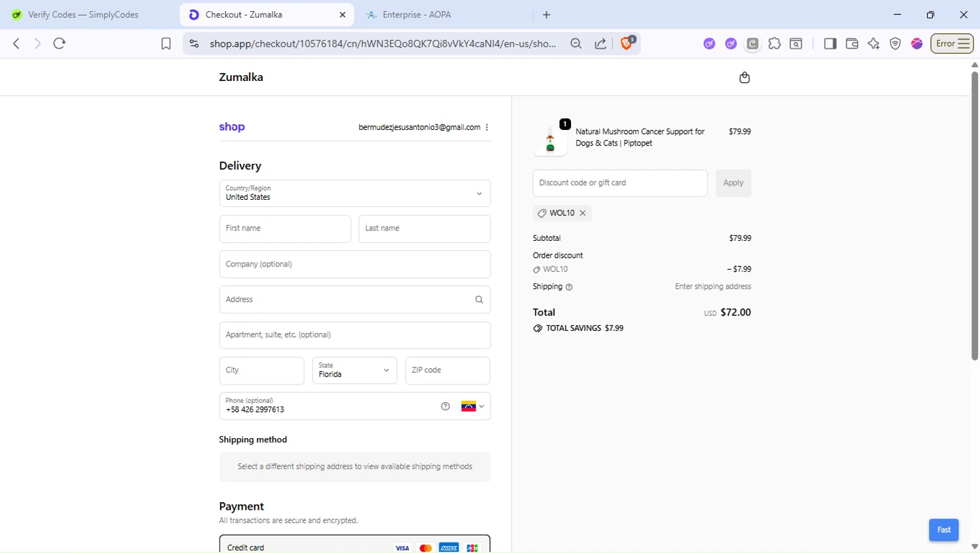Open the State dropdown showing Florida
The width and height of the screenshot is (980, 553).
(355, 370)
